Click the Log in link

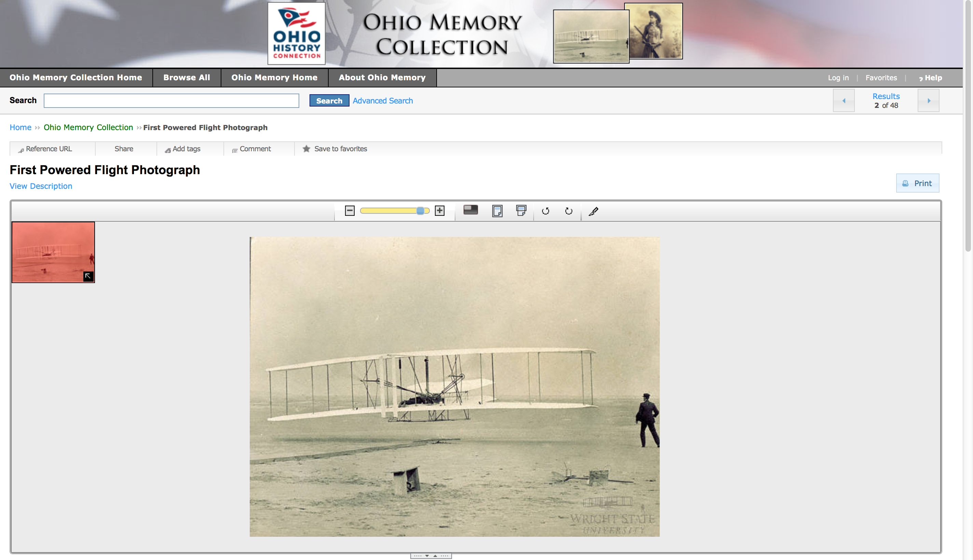coord(838,78)
